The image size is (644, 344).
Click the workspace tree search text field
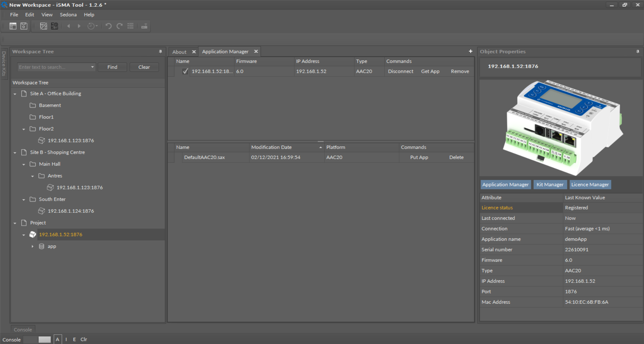(53, 67)
